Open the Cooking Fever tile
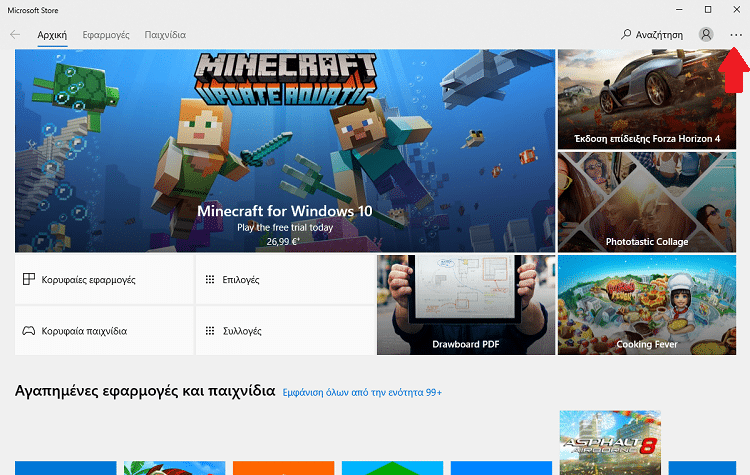 (647, 305)
